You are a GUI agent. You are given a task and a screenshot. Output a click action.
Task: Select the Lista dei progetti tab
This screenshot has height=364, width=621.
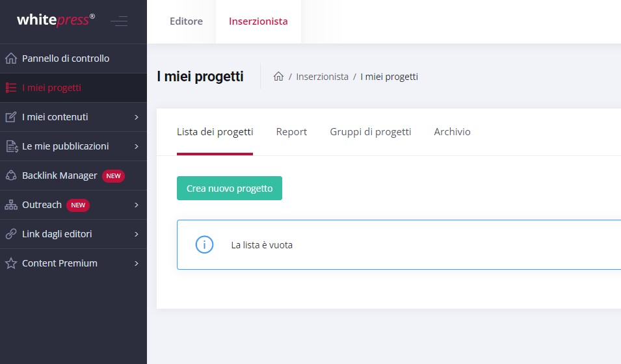(x=215, y=132)
